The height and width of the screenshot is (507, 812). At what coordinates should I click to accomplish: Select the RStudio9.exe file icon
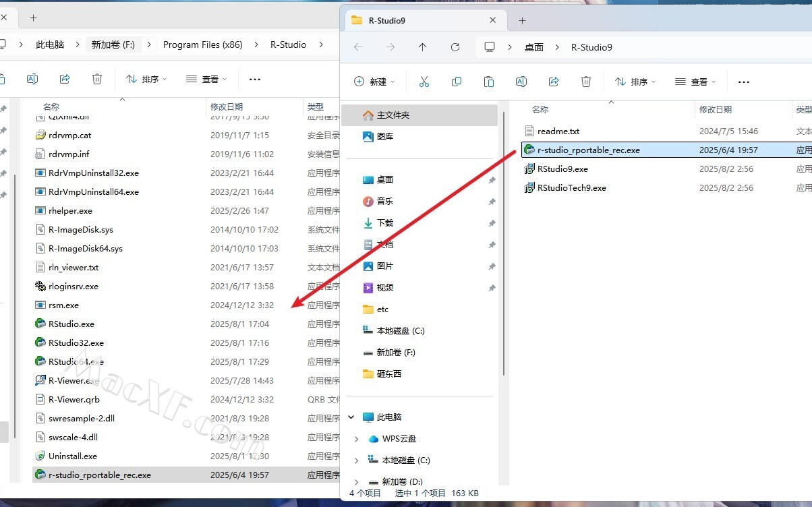tap(529, 169)
